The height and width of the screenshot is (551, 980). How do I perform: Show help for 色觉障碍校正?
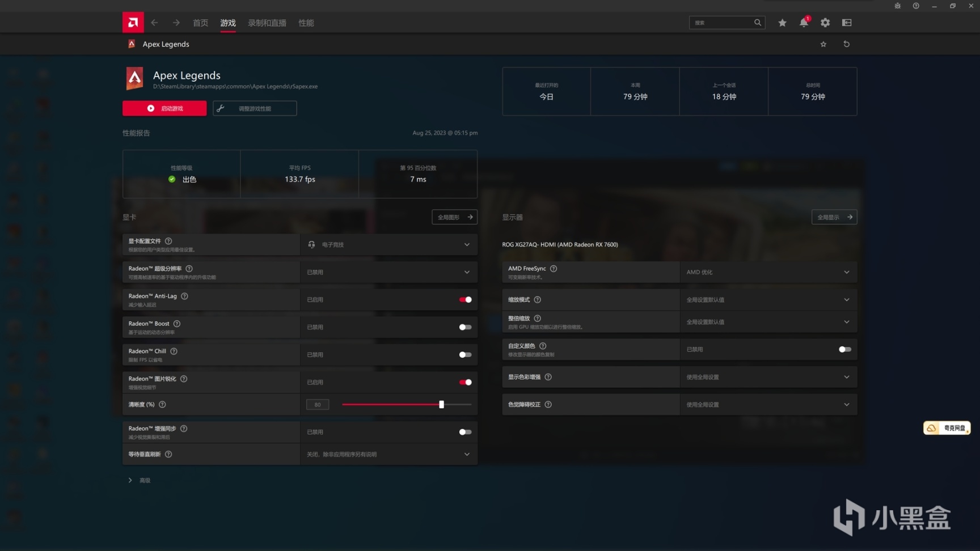pyautogui.click(x=548, y=405)
